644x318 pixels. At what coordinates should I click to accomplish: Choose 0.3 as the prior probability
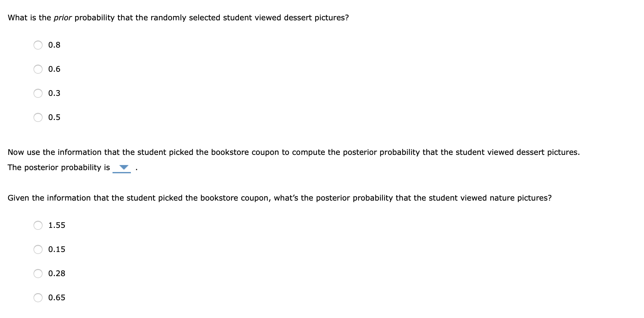[38, 93]
